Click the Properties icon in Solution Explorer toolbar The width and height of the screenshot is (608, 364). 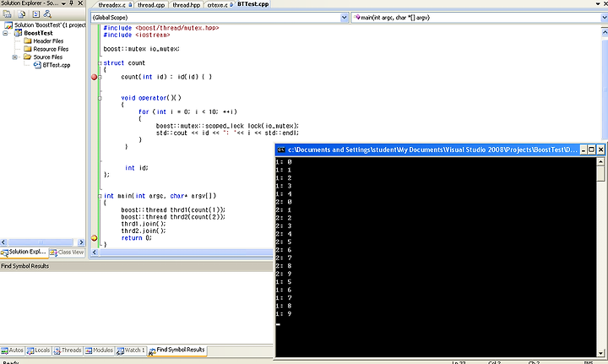[7, 14]
